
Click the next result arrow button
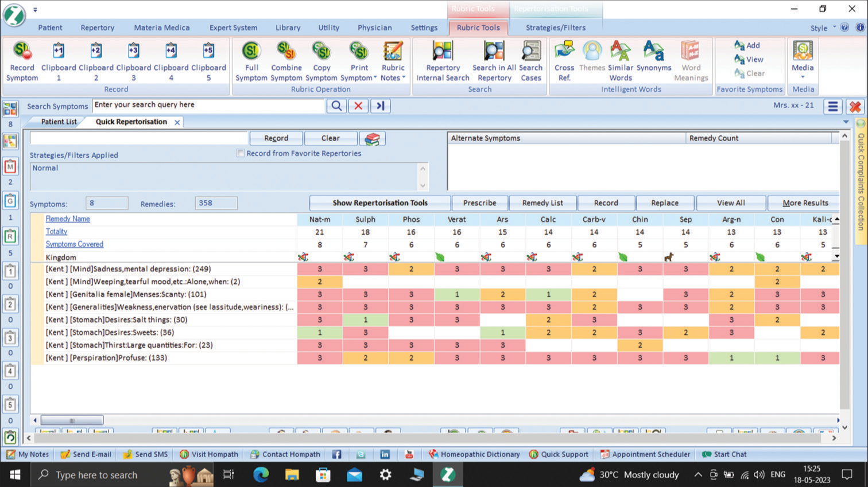click(x=380, y=106)
